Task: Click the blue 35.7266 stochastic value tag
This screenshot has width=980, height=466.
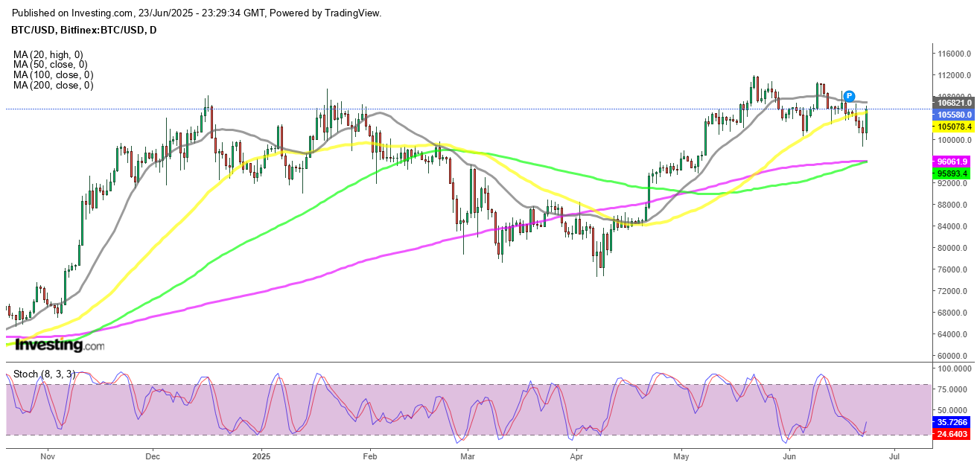Action: (953, 421)
